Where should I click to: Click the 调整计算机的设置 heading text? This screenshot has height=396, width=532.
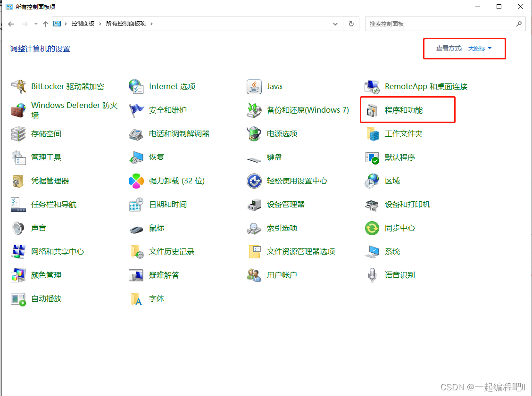pyautogui.click(x=40, y=49)
